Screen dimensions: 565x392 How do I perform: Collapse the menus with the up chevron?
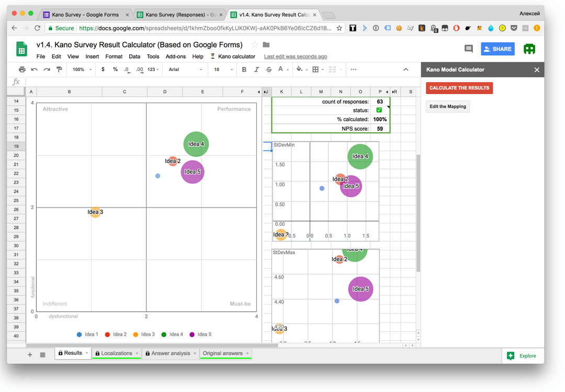click(x=406, y=70)
